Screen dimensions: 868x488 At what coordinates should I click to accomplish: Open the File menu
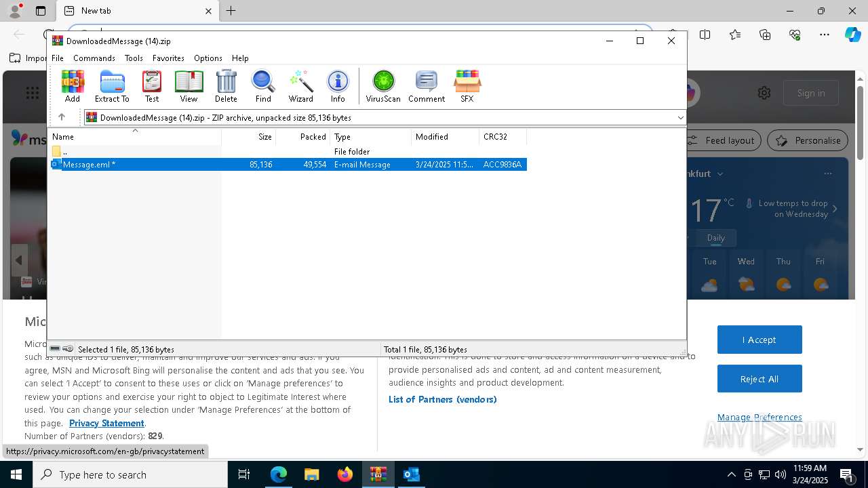[58, 58]
